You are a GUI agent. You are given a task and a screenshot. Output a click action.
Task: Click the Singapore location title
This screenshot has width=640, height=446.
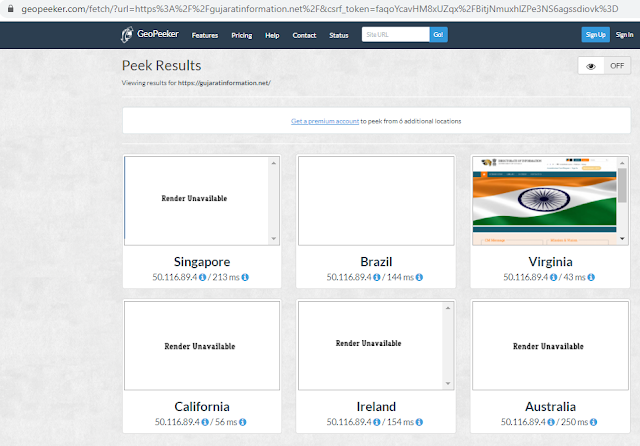[202, 262]
